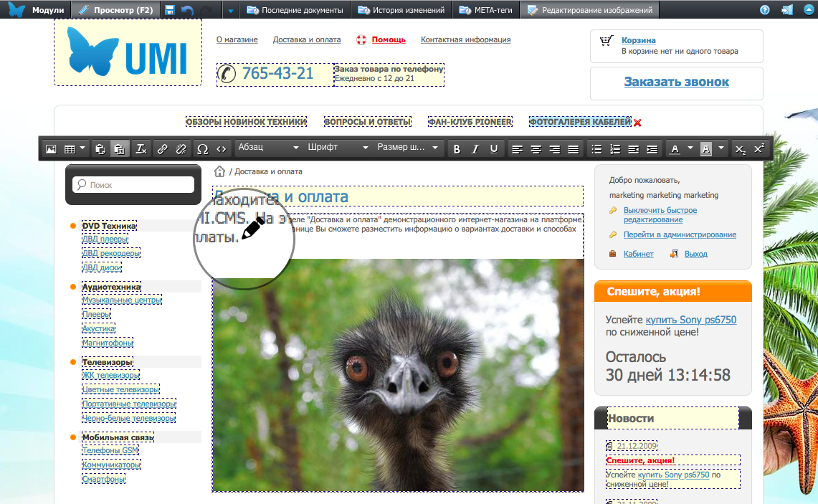
Task: Switch to Просмотр (F2) mode
Action: pyautogui.click(x=115, y=9)
